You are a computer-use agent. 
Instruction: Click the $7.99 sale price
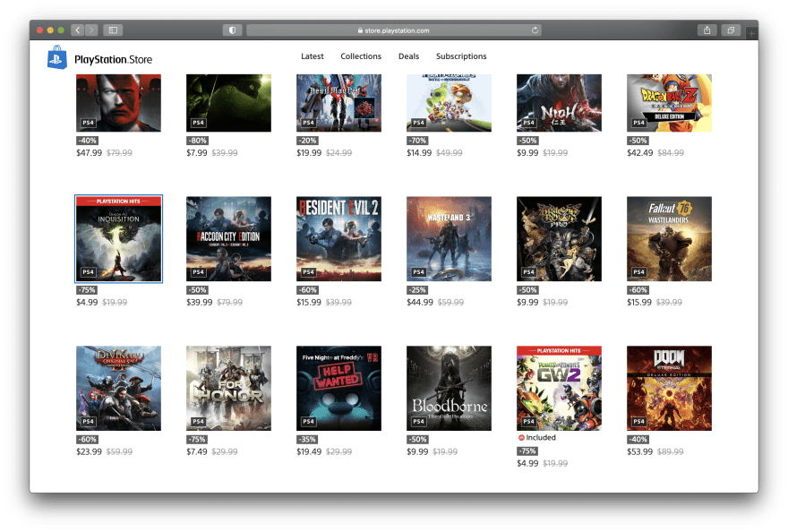pos(196,153)
